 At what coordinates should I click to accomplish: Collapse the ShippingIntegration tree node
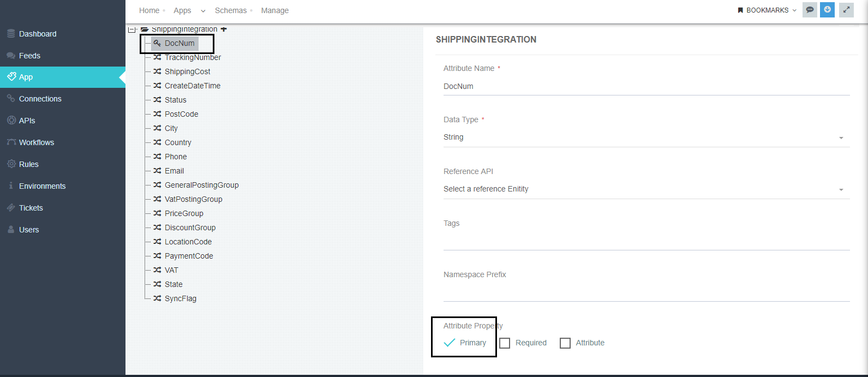(131, 29)
